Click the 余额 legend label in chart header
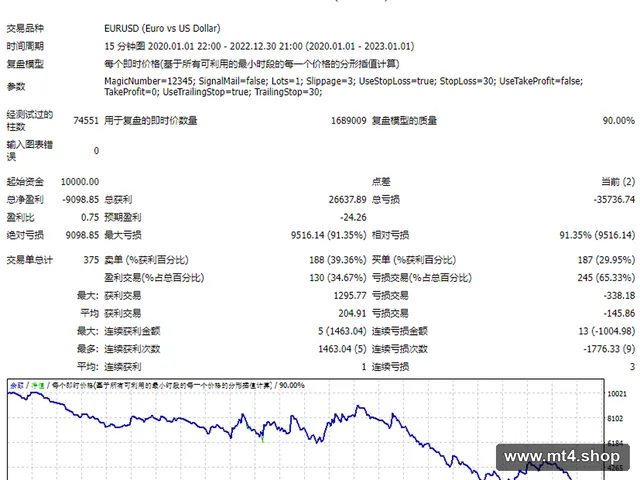 click(17, 385)
